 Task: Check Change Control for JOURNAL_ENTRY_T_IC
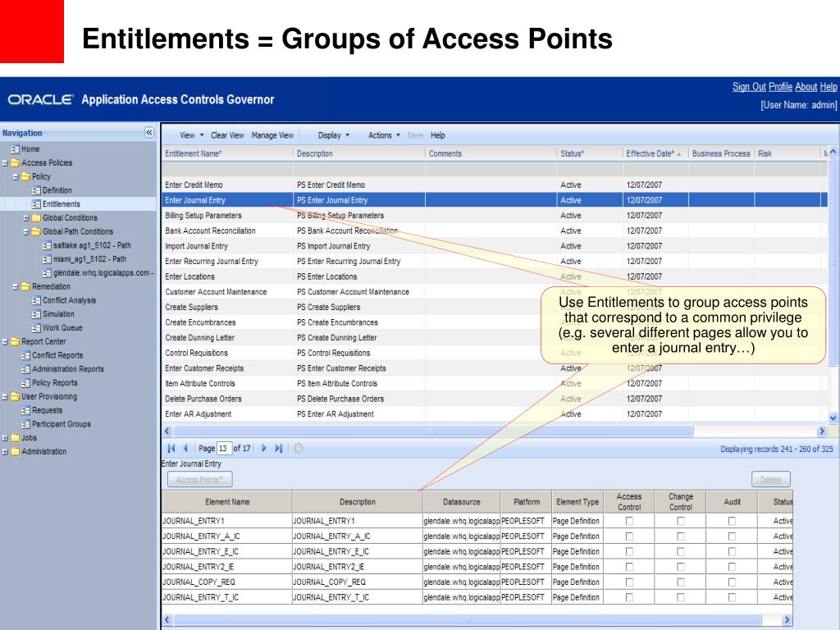pos(680,597)
